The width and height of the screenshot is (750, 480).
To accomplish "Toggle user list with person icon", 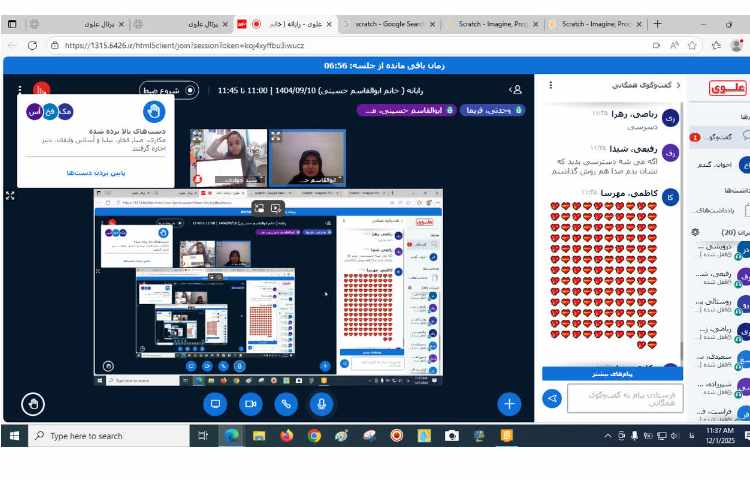I will coord(516,90).
